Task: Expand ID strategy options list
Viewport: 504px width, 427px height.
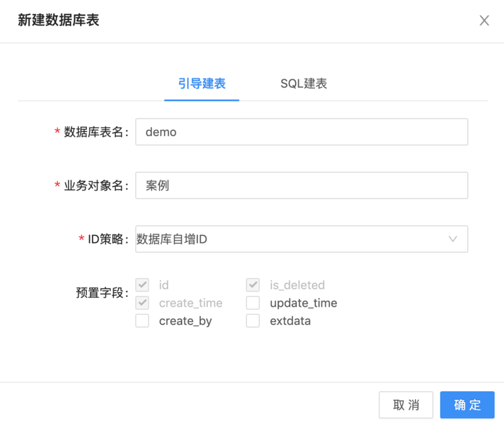Action: (x=301, y=239)
